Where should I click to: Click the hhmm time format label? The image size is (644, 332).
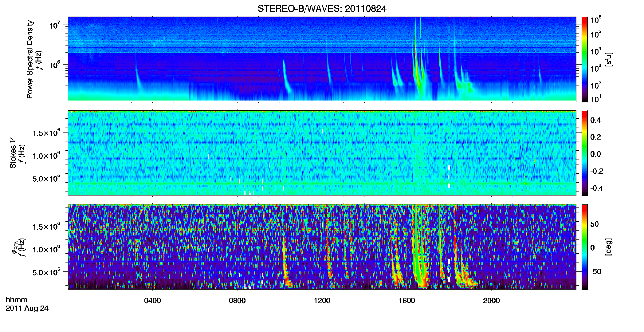(x=17, y=300)
